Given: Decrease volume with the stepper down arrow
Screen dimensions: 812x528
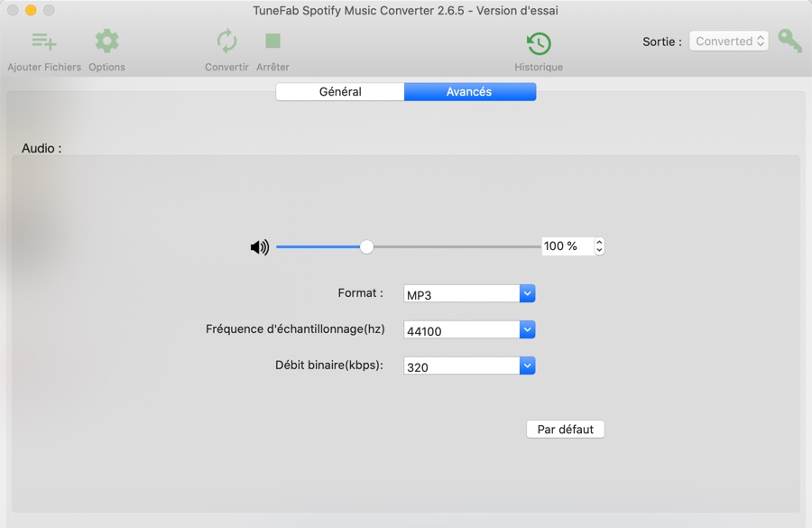Looking at the screenshot, I should [x=600, y=251].
